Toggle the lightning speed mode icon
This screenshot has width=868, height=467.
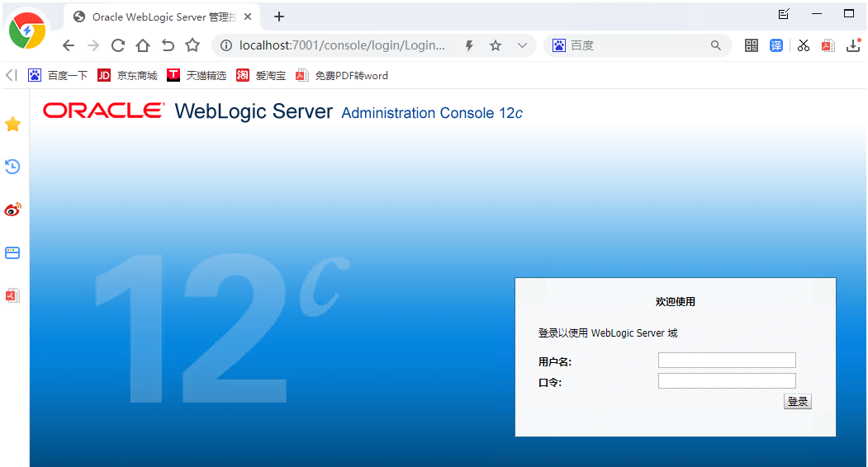[x=469, y=45]
